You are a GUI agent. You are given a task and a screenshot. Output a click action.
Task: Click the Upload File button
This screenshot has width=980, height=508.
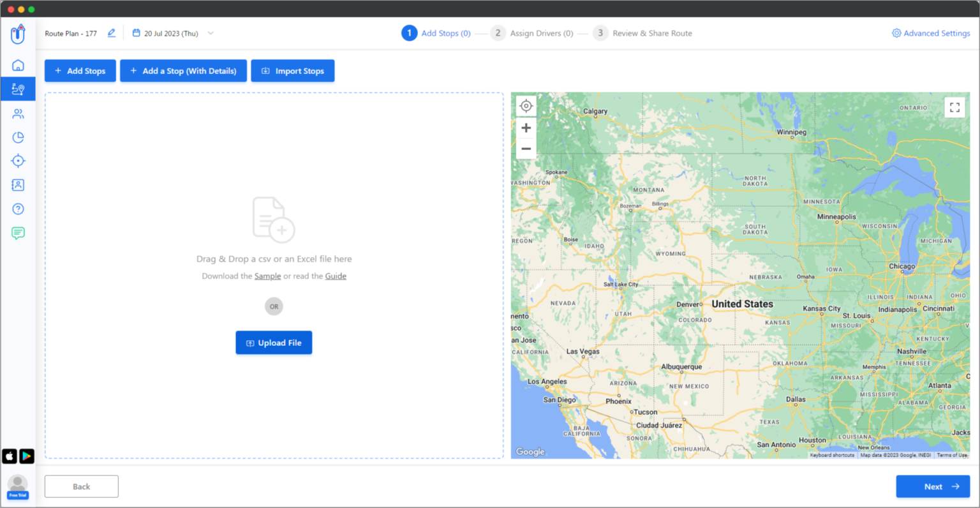tap(274, 343)
